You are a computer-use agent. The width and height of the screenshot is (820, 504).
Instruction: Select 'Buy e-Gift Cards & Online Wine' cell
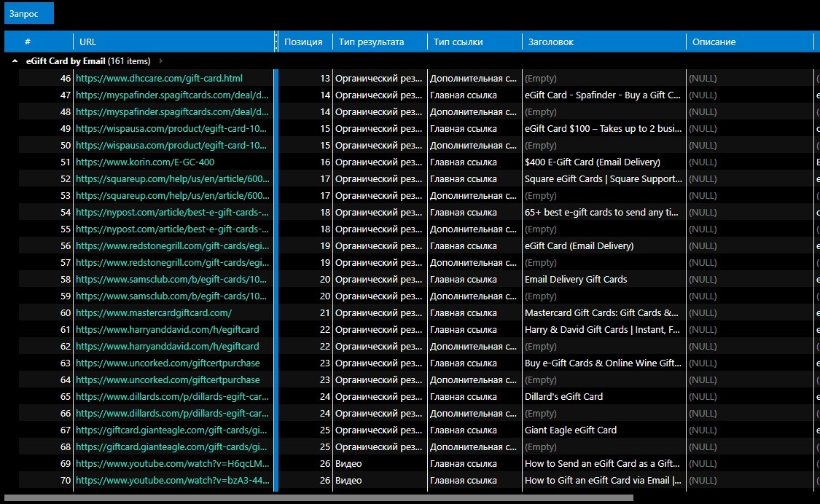tap(604, 363)
